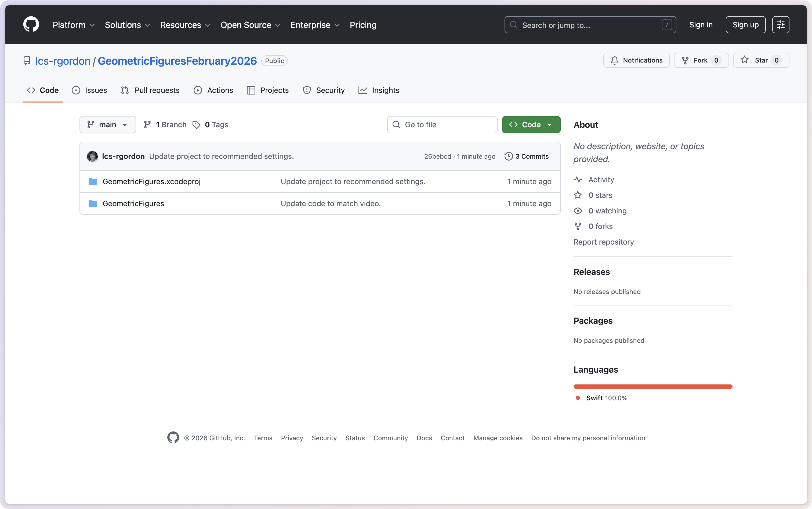
Task: Click the Star icon on the Star button
Action: pyautogui.click(x=745, y=60)
